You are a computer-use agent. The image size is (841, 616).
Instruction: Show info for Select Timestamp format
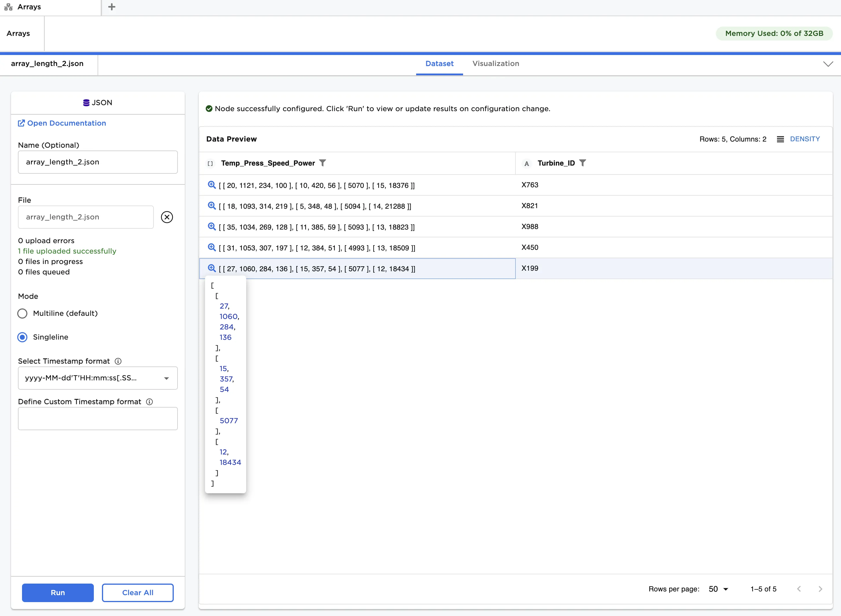[118, 361]
